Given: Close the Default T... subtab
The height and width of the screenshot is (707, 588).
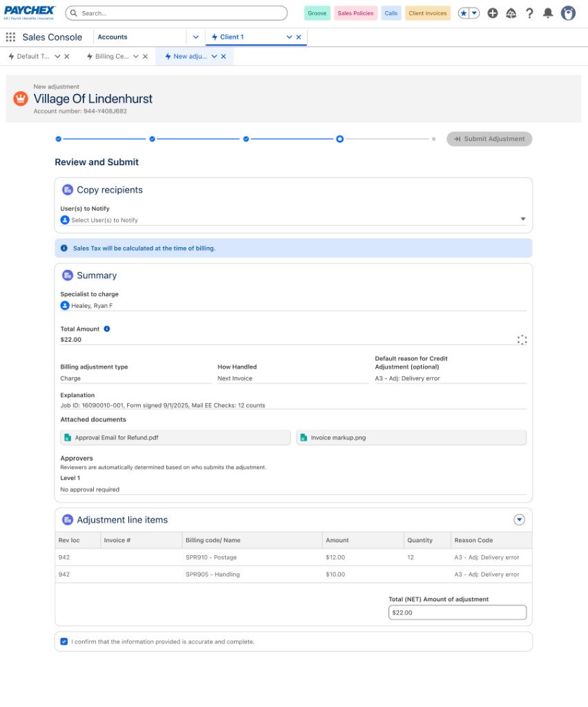Looking at the screenshot, I should pyautogui.click(x=67, y=57).
